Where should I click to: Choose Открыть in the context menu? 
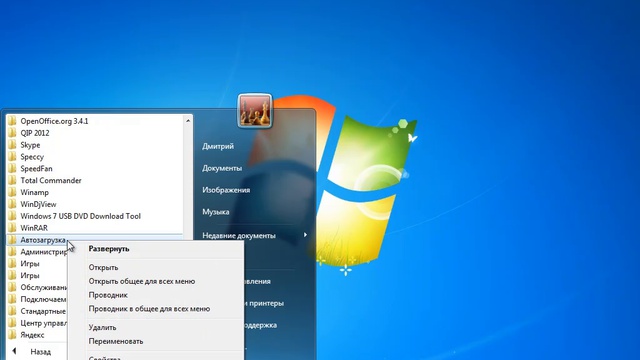[103, 267]
